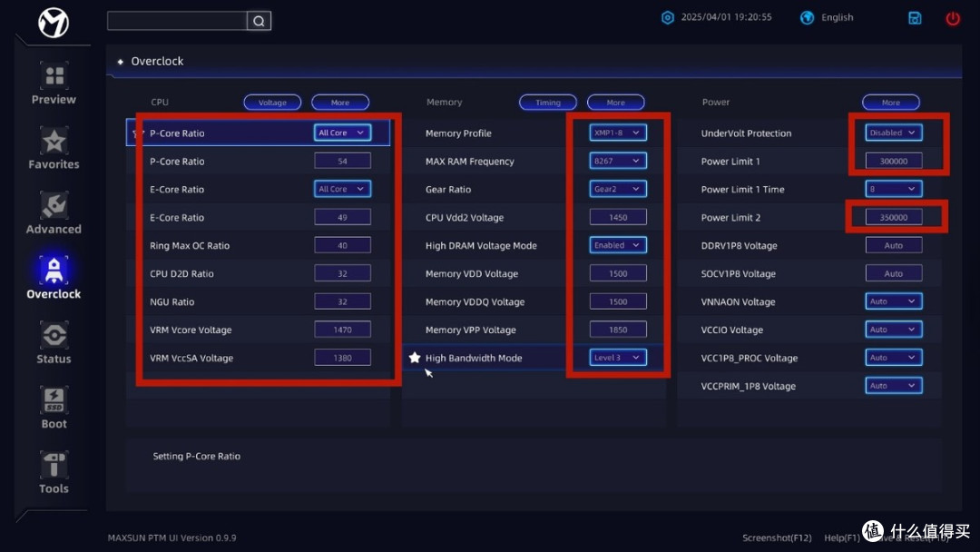Open P-Core Ratio All Core dropdown
Image resolution: width=980 pixels, height=552 pixels.
(342, 133)
